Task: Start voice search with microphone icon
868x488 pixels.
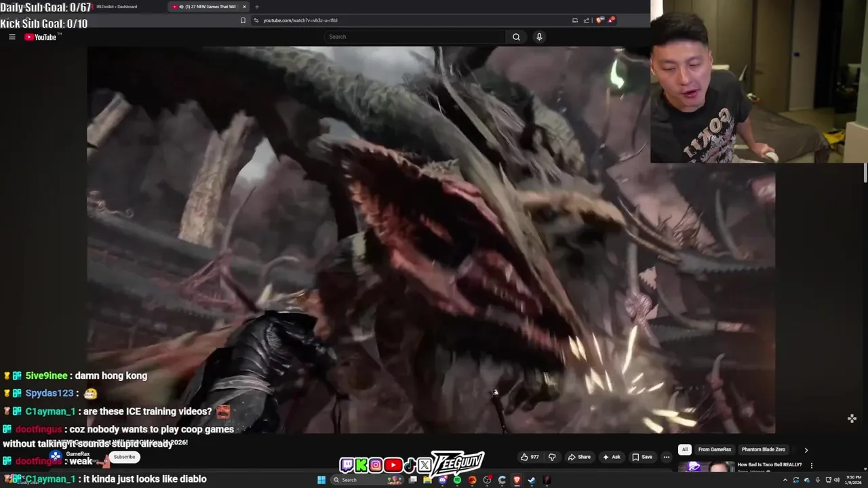Action: [539, 37]
